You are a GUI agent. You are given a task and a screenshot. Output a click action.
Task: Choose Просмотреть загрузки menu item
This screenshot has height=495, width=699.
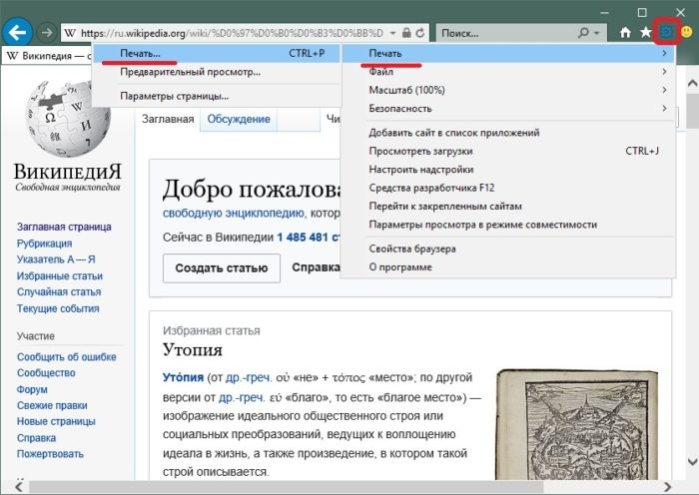508,151
